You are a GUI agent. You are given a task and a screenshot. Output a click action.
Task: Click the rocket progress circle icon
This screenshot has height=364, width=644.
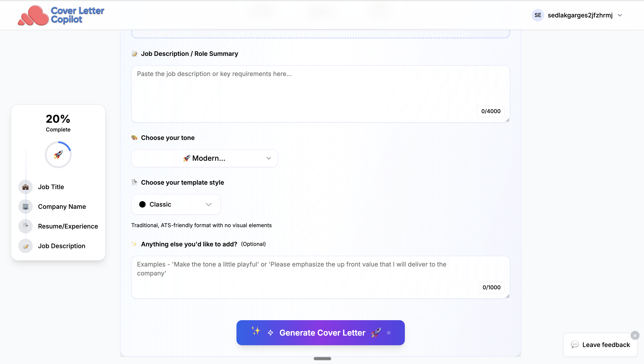pos(58,155)
